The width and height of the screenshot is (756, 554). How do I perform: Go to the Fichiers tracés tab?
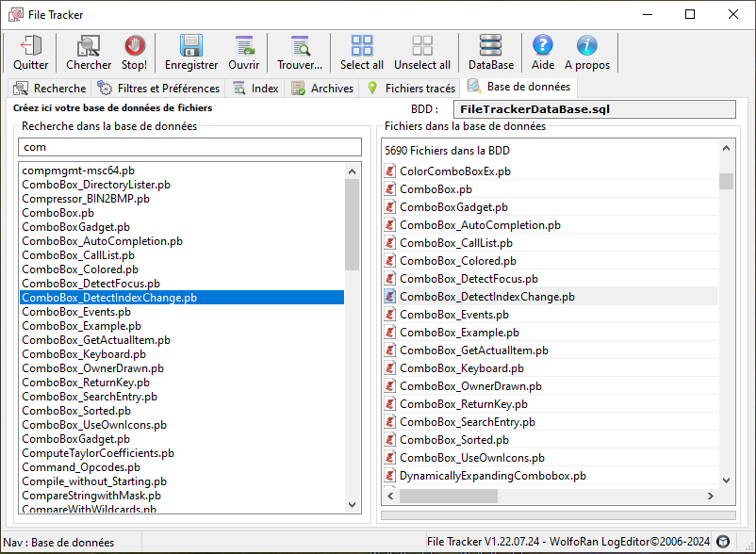tap(410, 88)
